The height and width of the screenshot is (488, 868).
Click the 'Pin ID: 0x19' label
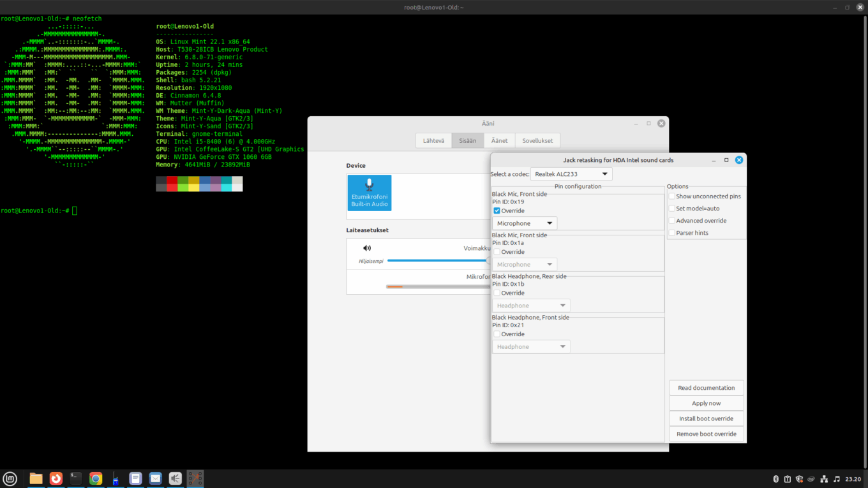pos(508,202)
